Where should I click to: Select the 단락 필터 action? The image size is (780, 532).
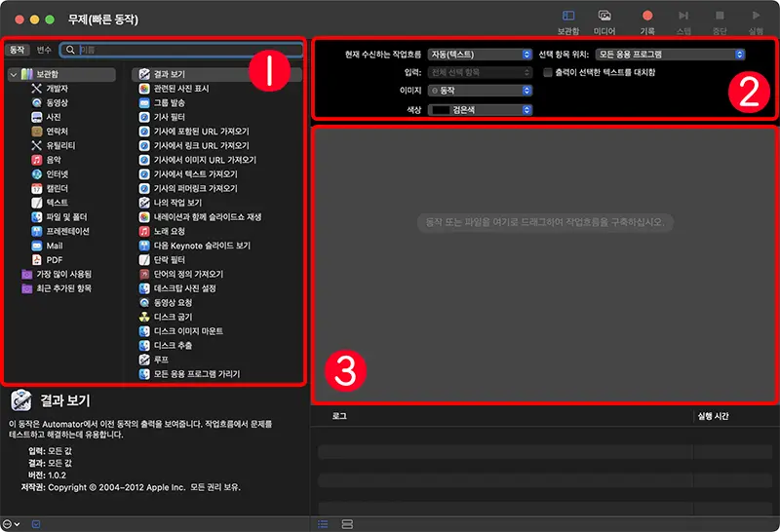[162, 260]
